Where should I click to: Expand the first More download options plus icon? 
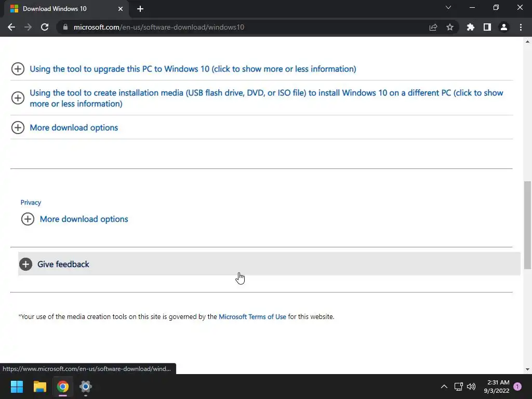tap(18, 128)
